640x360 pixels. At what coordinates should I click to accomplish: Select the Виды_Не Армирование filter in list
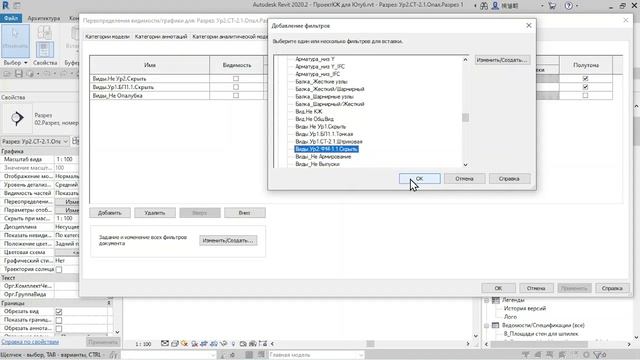[x=323, y=156]
